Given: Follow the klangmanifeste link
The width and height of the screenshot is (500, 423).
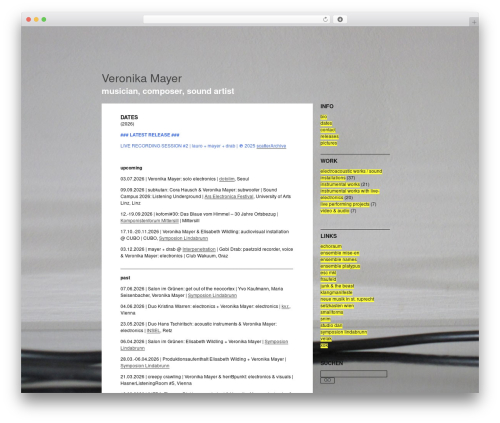Looking at the screenshot, I should coord(336,293).
